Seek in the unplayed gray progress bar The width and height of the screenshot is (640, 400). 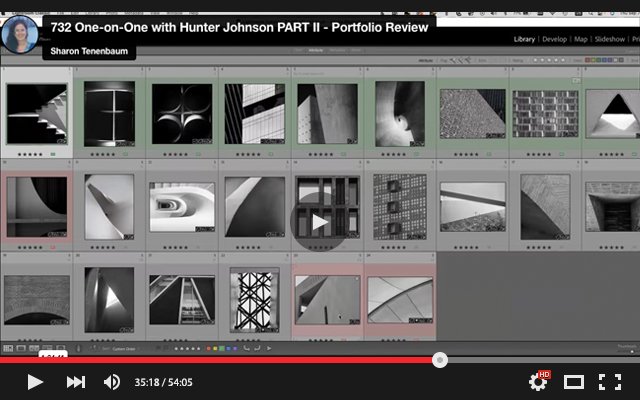coord(544,360)
